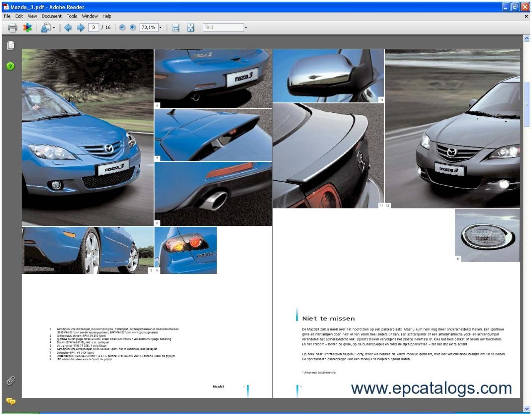Open the View menu
Viewport: 532px width, 414px height.
(x=32, y=16)
